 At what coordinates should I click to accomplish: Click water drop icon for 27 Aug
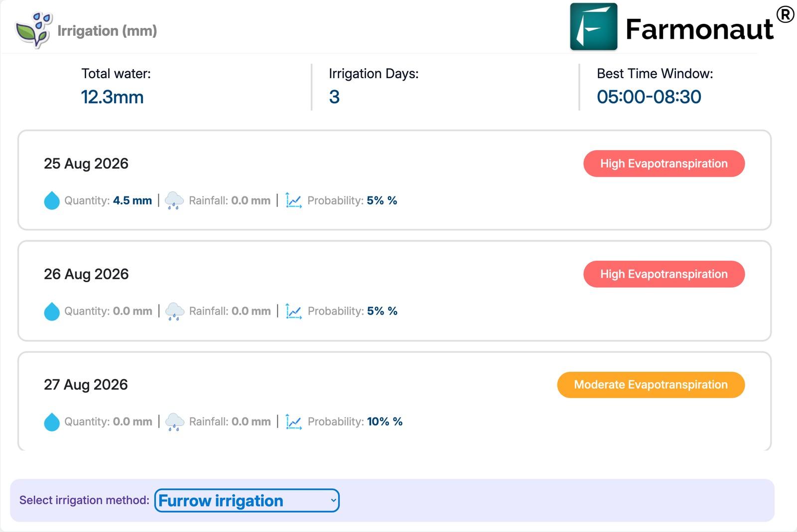point(52,422)
